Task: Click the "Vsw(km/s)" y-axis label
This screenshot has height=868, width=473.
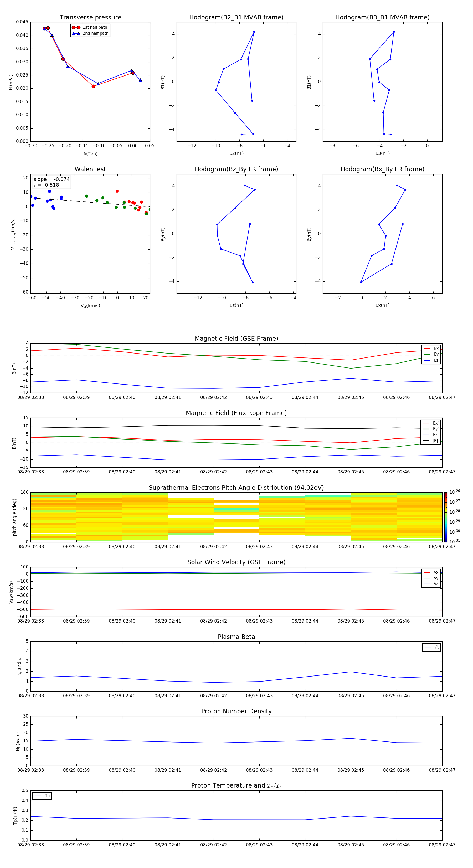Action: (x=11, y=592)
